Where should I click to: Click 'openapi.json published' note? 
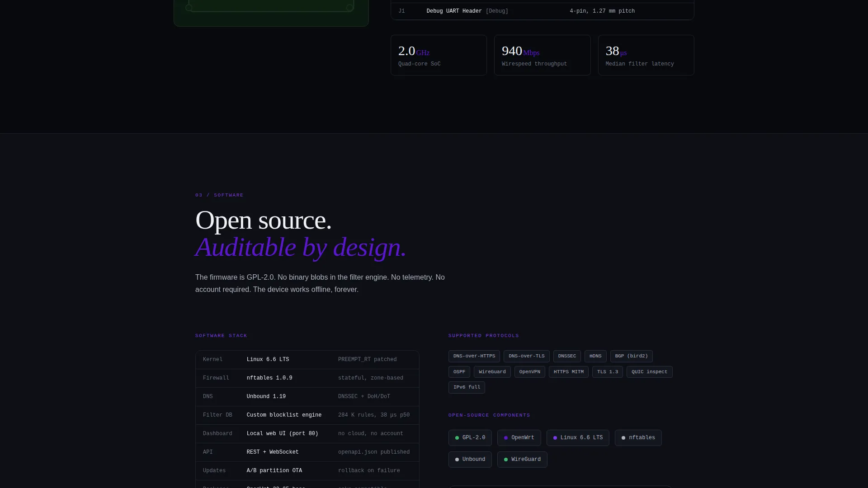pyautogui.click(x=374, y=452)
